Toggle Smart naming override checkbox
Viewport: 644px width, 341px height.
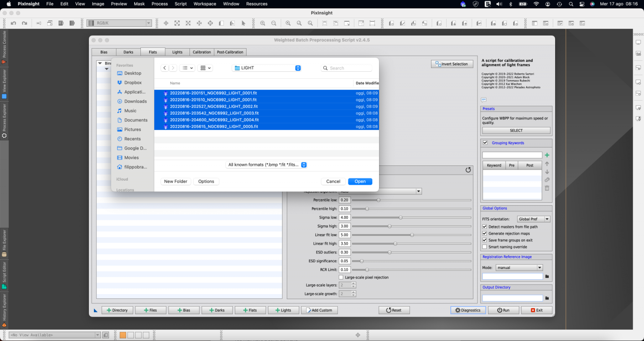pyautogui.click(x=485, y=247)
